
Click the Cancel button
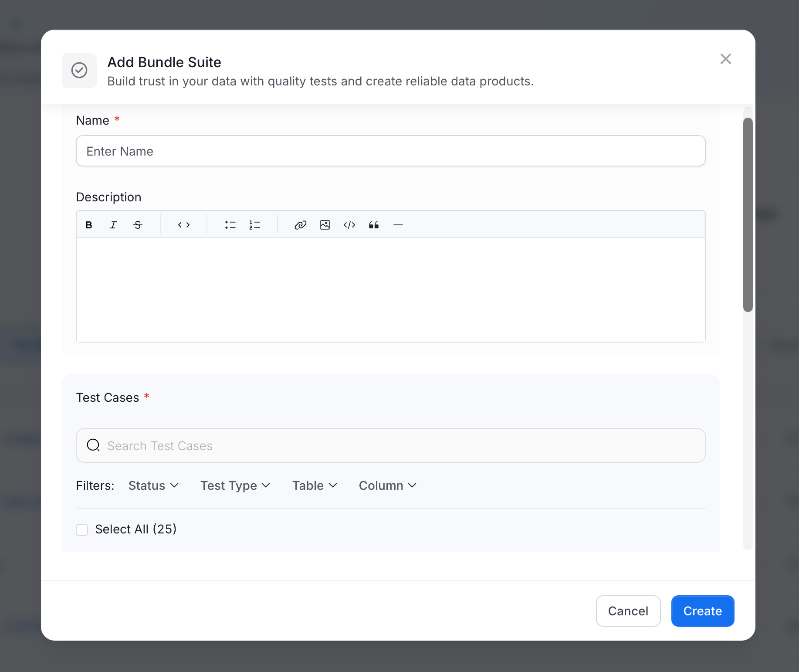point(628,611)
